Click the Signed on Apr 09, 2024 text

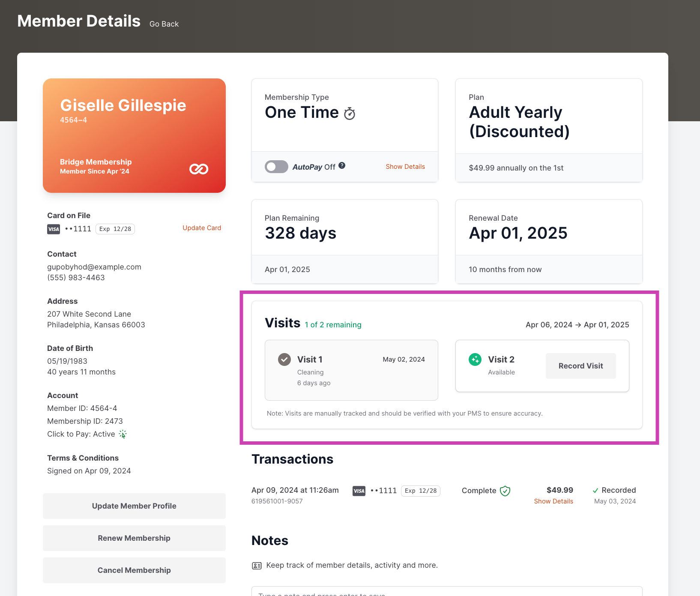89,471
